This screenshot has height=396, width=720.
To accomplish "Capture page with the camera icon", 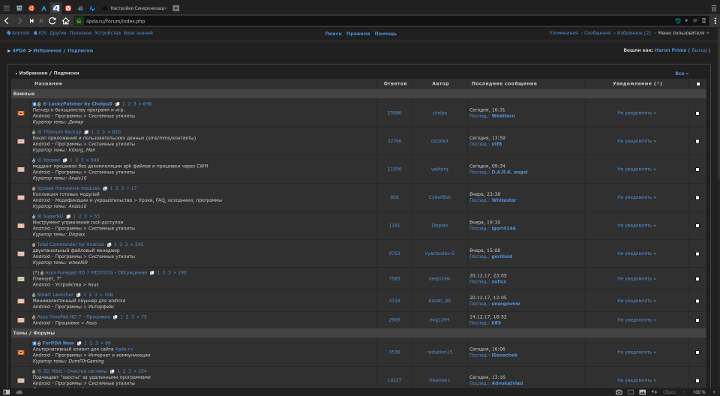I will (619, 392).
